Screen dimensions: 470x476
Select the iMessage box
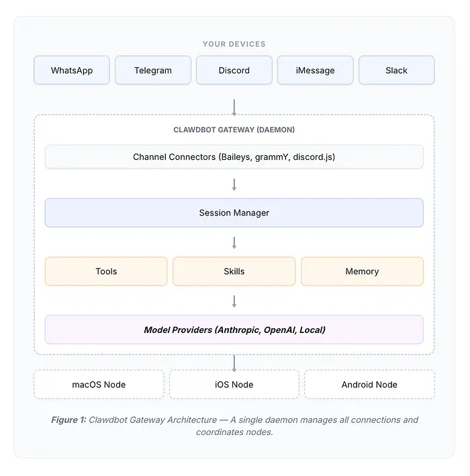click(x=316, y=70)
